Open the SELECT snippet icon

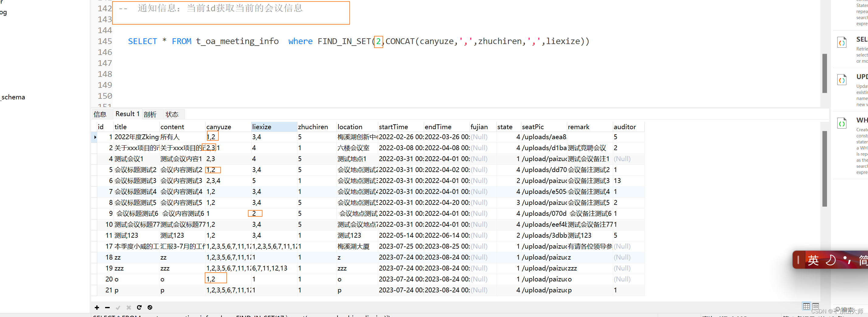[842, 43]
